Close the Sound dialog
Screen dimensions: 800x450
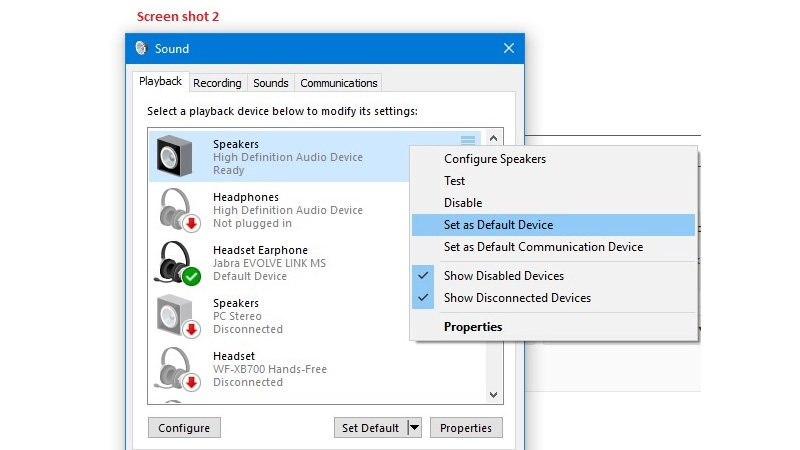509,48
